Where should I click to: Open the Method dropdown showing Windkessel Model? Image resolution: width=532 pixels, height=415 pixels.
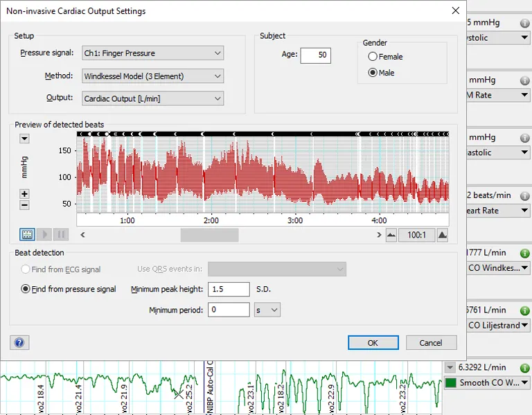click(x=152, y=76)
